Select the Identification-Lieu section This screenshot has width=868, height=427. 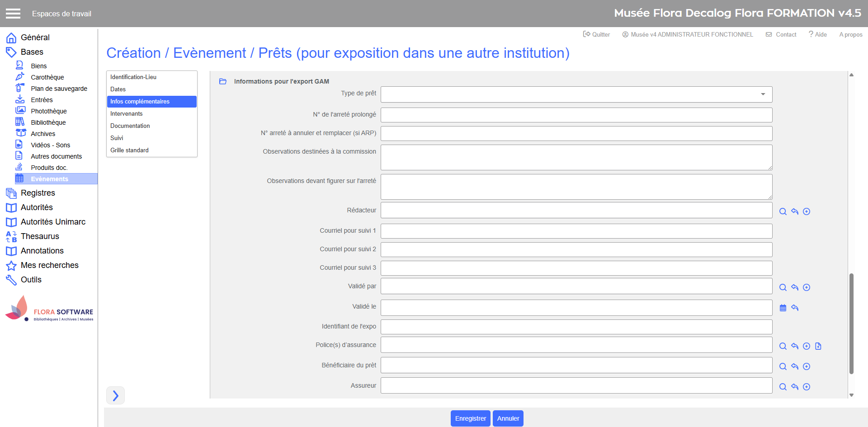(x=133, y=77)
